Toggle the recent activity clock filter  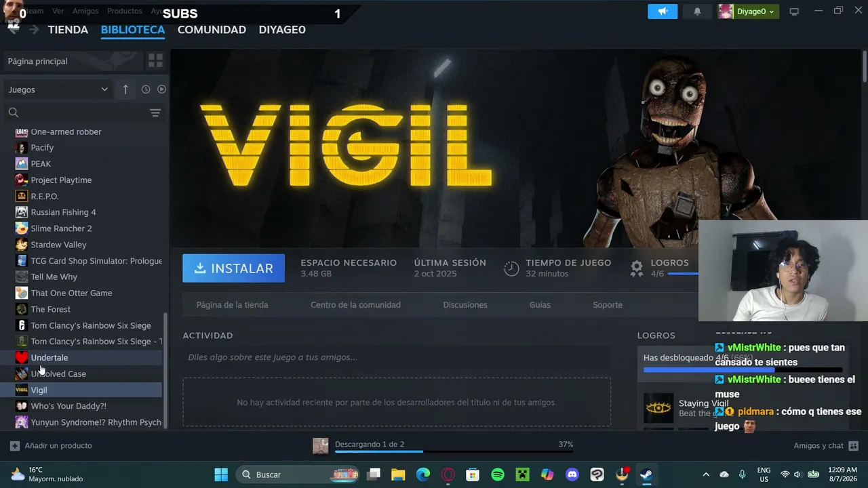pos(146,89)
